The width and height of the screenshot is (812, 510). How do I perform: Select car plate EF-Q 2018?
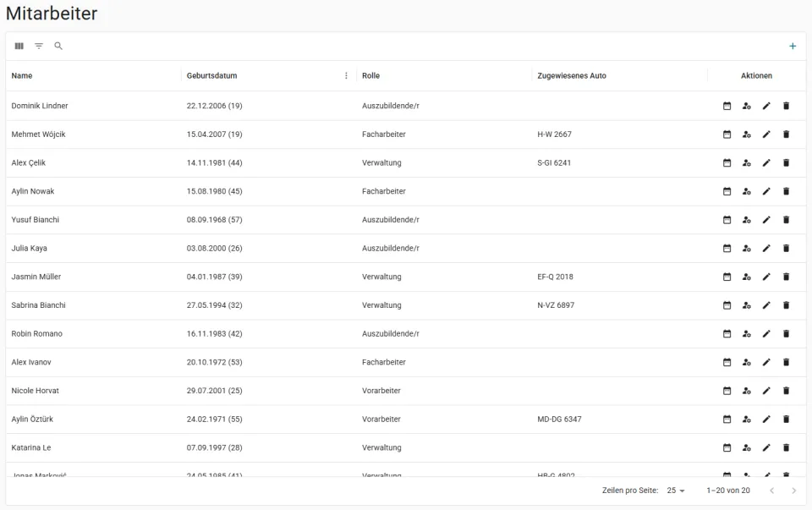[x=555, y=277]
